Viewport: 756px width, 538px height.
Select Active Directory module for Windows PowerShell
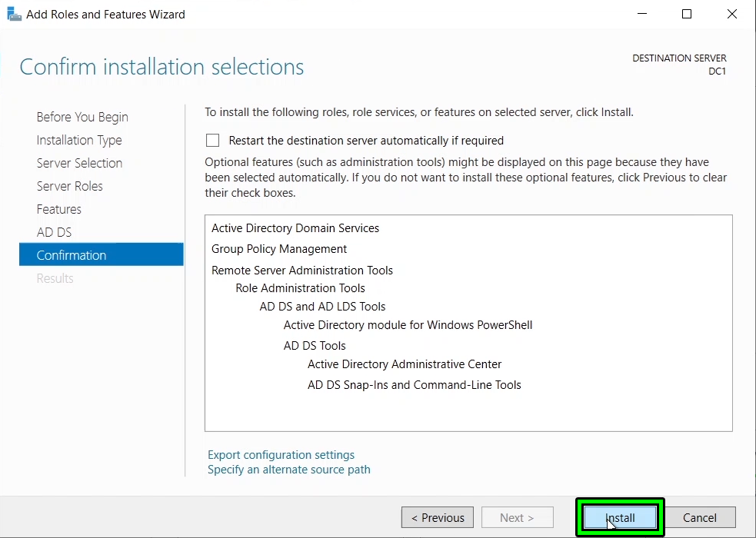(408, 325)
